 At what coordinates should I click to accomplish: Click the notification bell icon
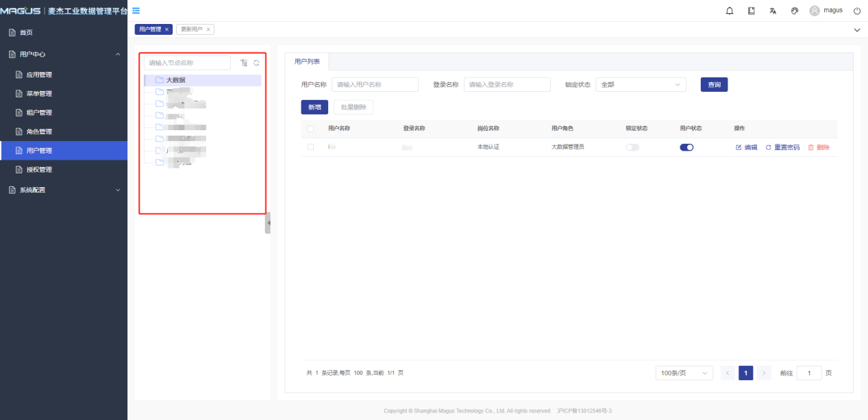pyautogui.click(x=730, y=11)
